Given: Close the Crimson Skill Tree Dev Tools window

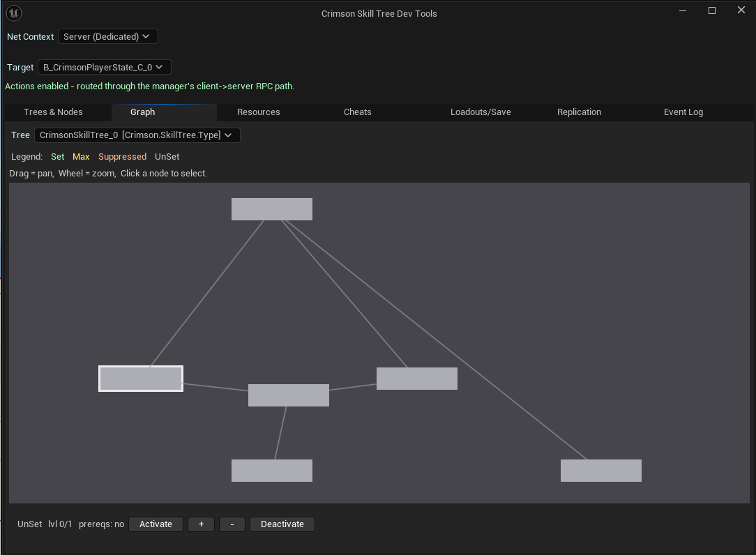Looking at the screenshot, I should pos(741,10).
